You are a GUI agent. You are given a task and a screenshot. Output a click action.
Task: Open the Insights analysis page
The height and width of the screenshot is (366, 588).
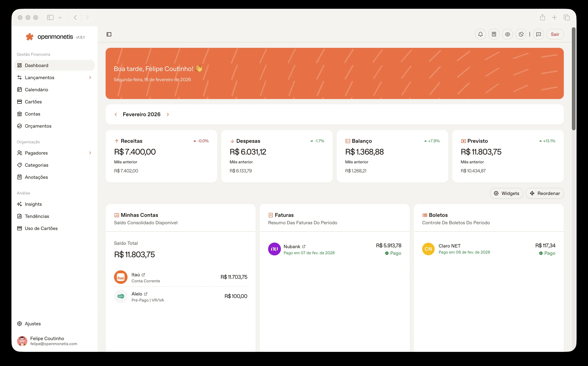tap(33, 204)
